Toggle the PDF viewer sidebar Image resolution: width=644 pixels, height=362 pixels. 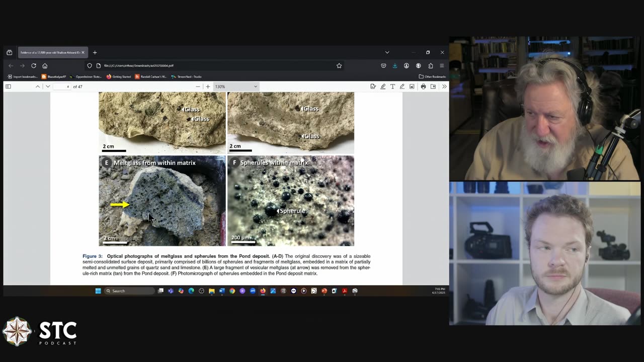pyautogui.click(x=8, y=86)
